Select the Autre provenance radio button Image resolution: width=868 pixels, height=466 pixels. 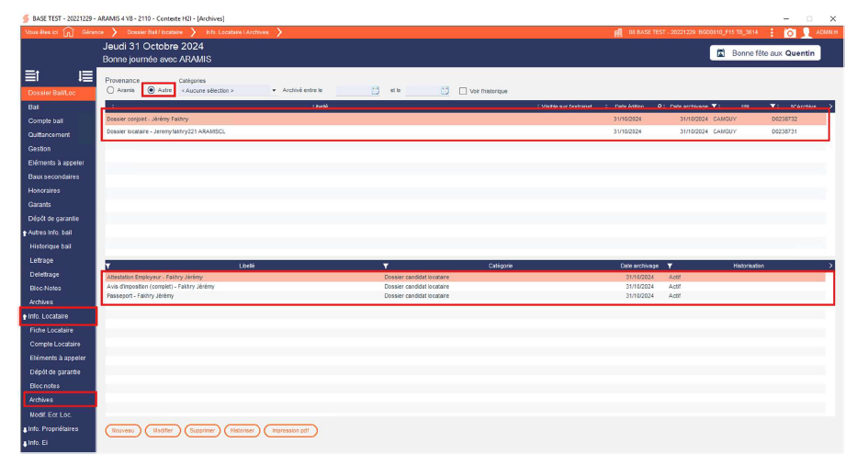(x=152, y=90)
